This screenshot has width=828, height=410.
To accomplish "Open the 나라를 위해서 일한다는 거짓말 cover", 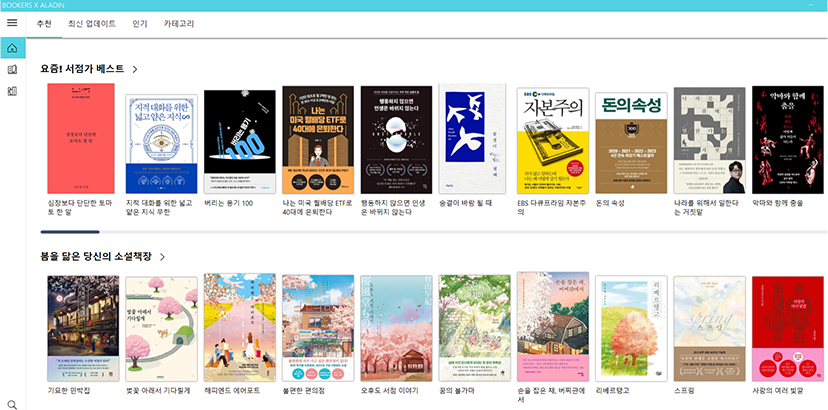I will (709, 141).
